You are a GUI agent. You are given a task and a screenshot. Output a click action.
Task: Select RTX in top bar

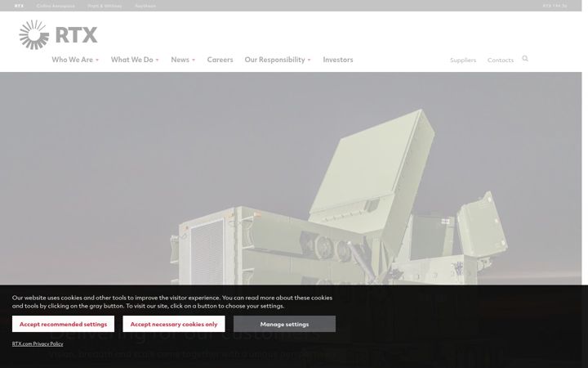click(19, 6)
